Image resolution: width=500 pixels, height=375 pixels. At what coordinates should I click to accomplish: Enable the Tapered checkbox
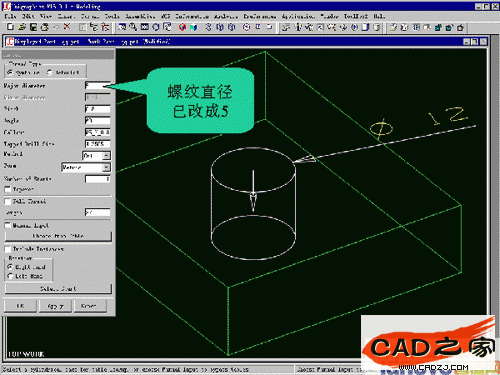click(x=7, y=189)
